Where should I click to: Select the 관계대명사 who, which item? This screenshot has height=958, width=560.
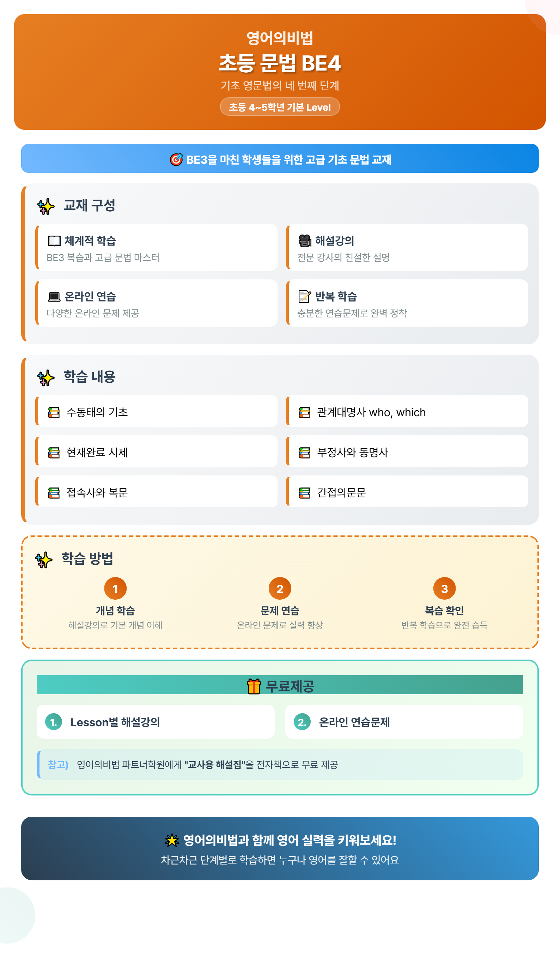coord(407,411)
